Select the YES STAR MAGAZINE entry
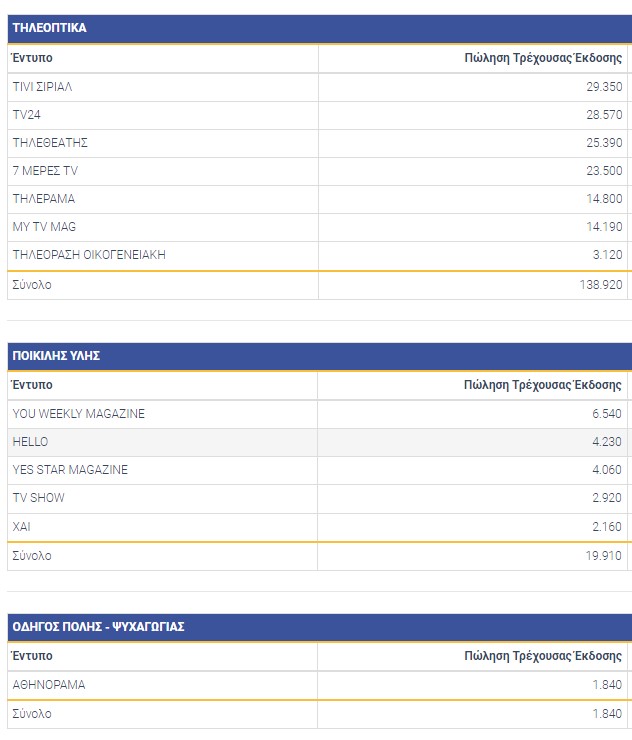 coord(70,470)
